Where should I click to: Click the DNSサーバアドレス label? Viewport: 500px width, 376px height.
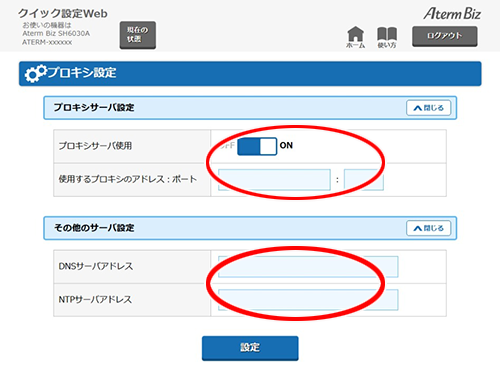tap(96, 266)
